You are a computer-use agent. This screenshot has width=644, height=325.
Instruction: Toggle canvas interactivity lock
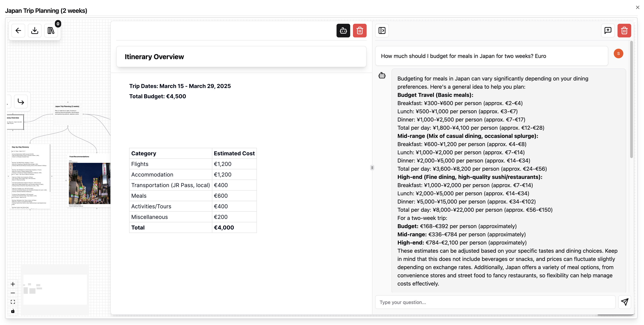[13, 311]
